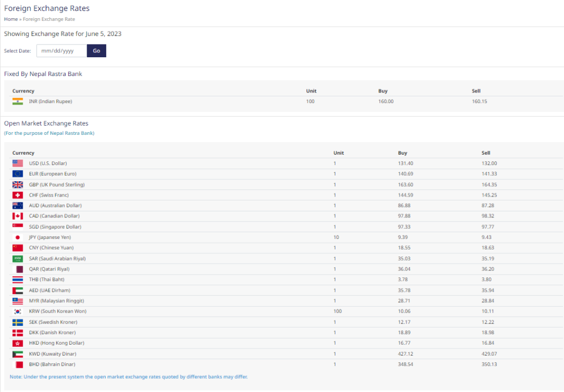Click the European Union flag icon

tap(18, 174)
